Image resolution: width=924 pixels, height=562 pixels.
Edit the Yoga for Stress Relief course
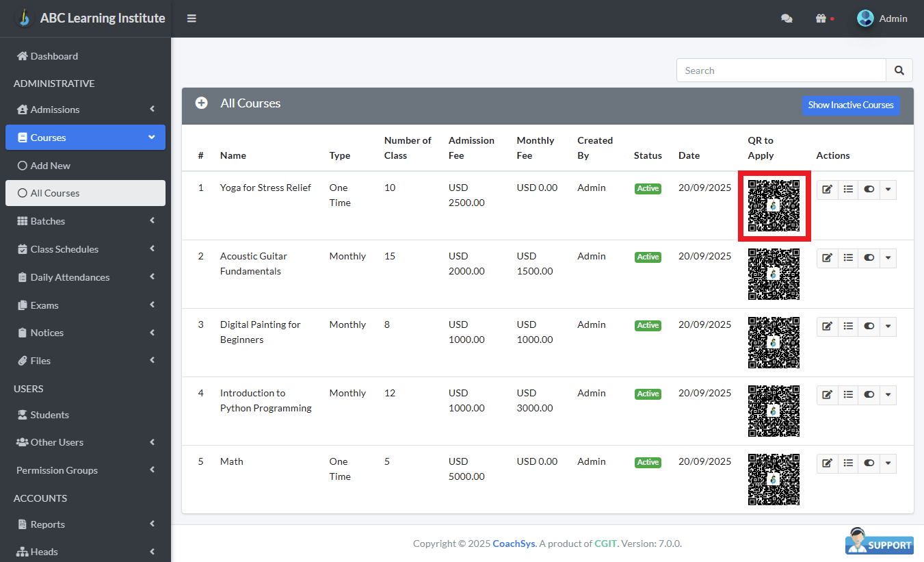(827, 190)
